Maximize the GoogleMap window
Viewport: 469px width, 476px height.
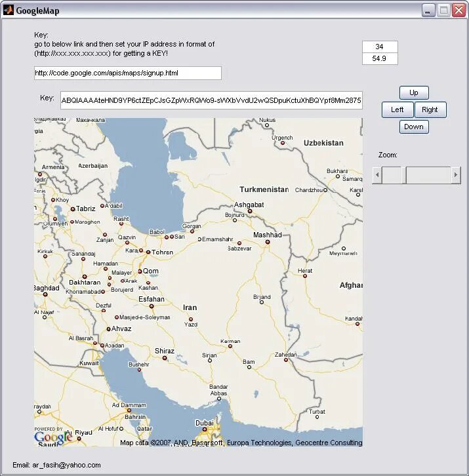443,10
